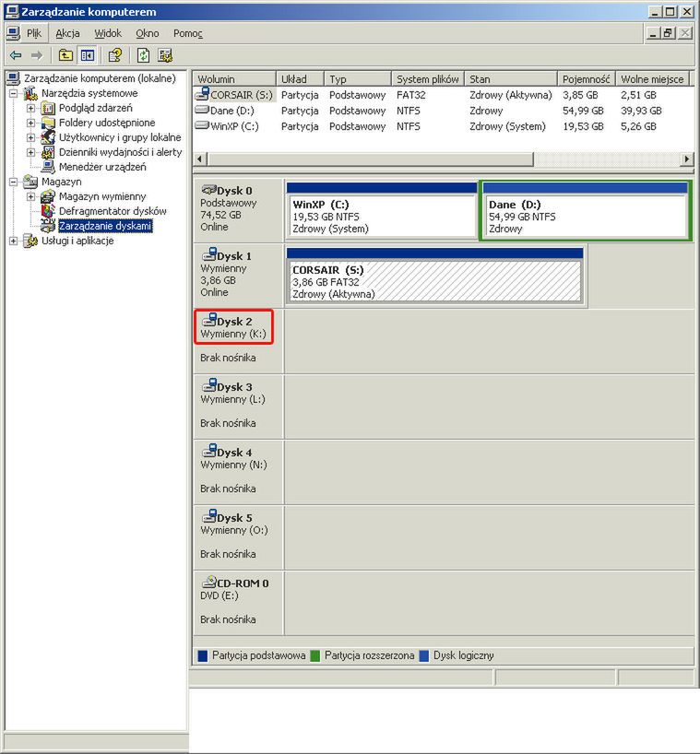Screen dimensions: 700x754
Task: Click the Dysk 4 removable disk icon
Action: click(208, 450)
